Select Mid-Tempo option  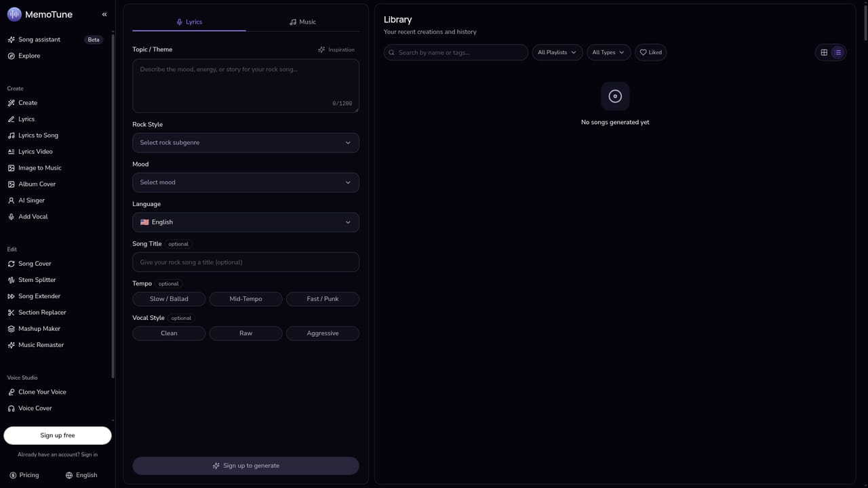pos(245,299)
